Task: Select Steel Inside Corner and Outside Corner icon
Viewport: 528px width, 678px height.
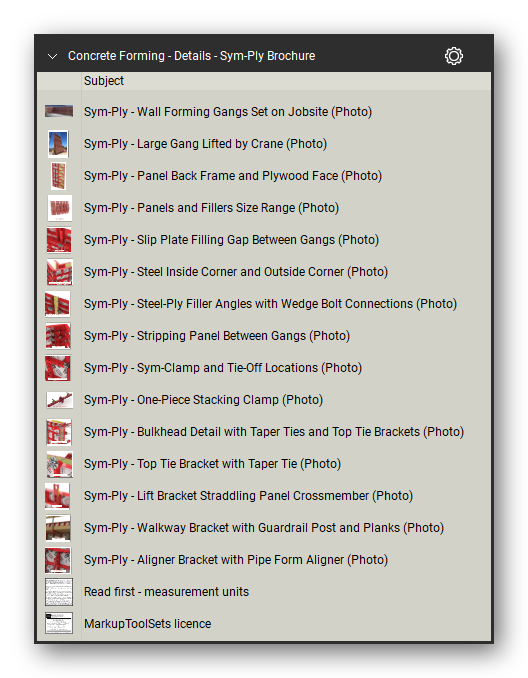Action: [x=59, y=272]
